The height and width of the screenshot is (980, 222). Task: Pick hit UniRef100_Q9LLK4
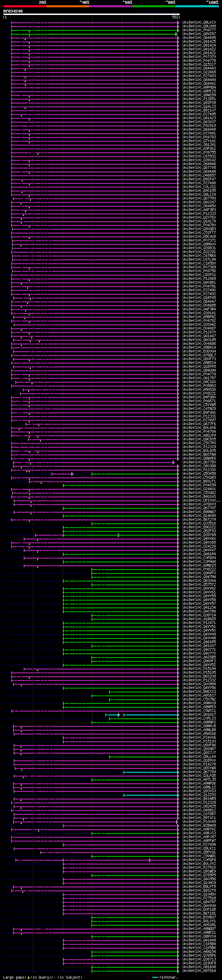[199, 757]
